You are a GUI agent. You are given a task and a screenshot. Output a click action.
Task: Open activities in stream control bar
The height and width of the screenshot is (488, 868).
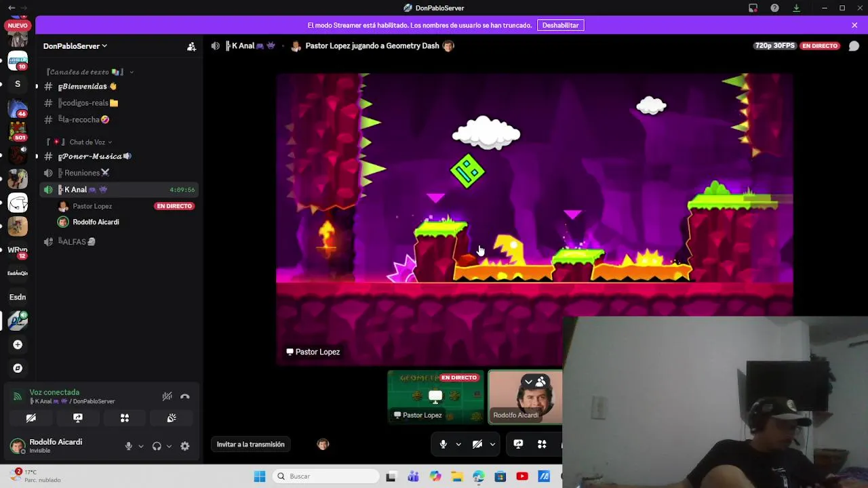pyautogui.click(x=542, y=445)
